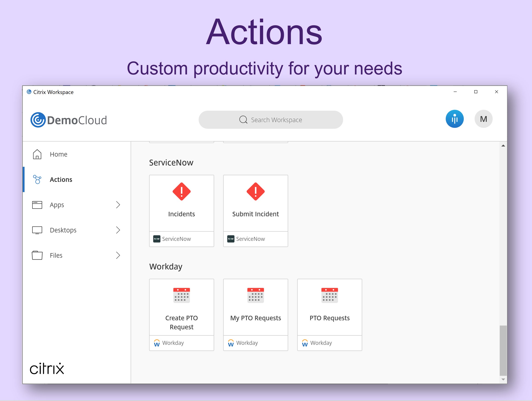Viewport: 532px width, 401px height.
Task: Expand the Desktops section chevron
Action: [x=118, y=230]
